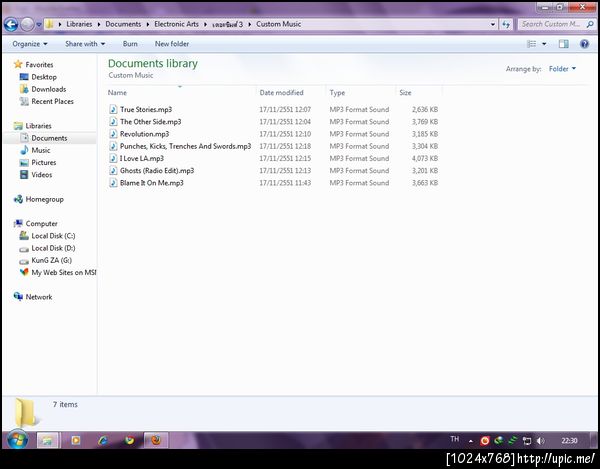This screenshot has height=469, width=600.
Task: Open Homegroup in the navigation pane
Action: click(x=44, y=199)
